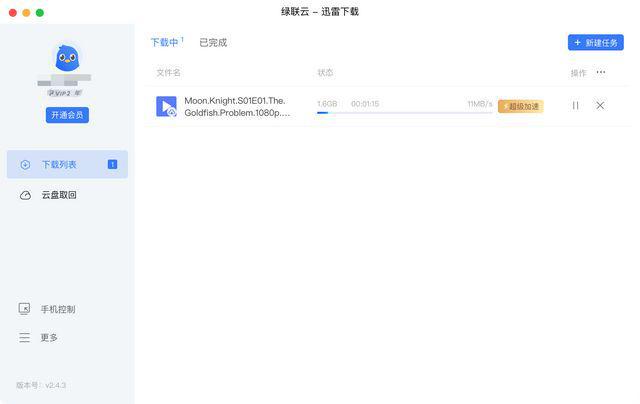This screenshot has width=640, height=404.
Task: Click the VIP2 level badge
Action: (x=64, y=93)
